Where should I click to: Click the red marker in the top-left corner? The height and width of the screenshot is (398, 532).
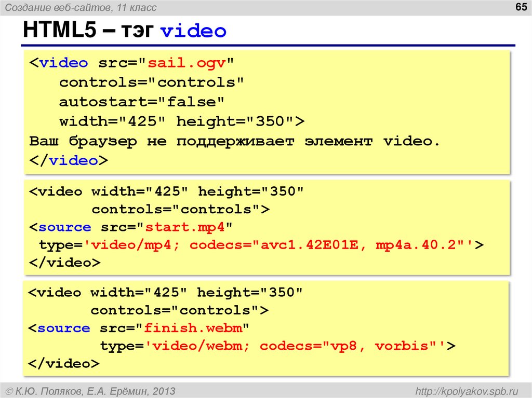[x=7, y=7]
